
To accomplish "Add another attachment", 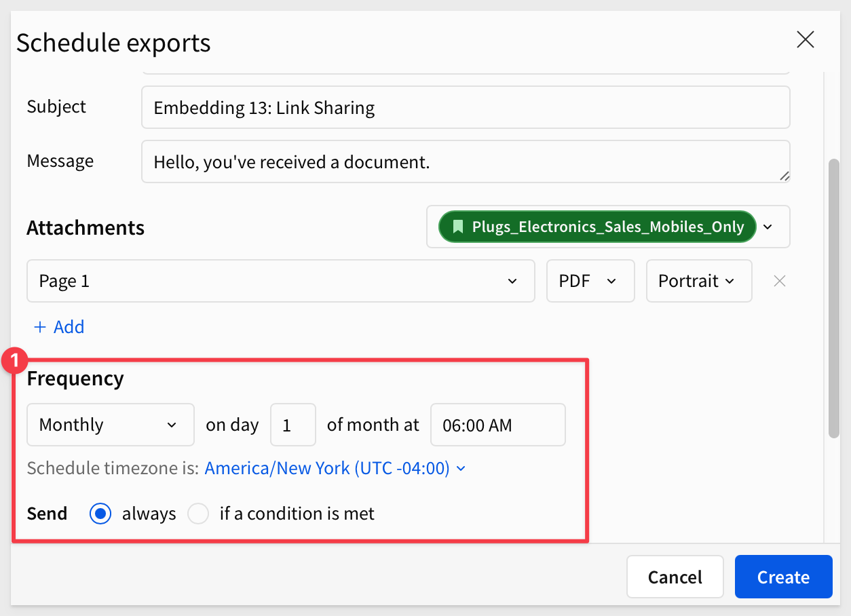I will [x=59, y=327].
